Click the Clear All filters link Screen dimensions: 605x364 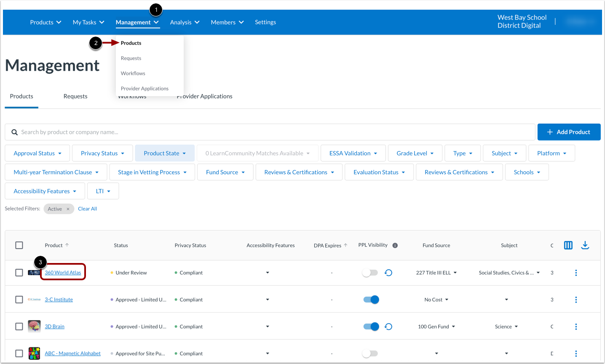[x=88, y=209]
